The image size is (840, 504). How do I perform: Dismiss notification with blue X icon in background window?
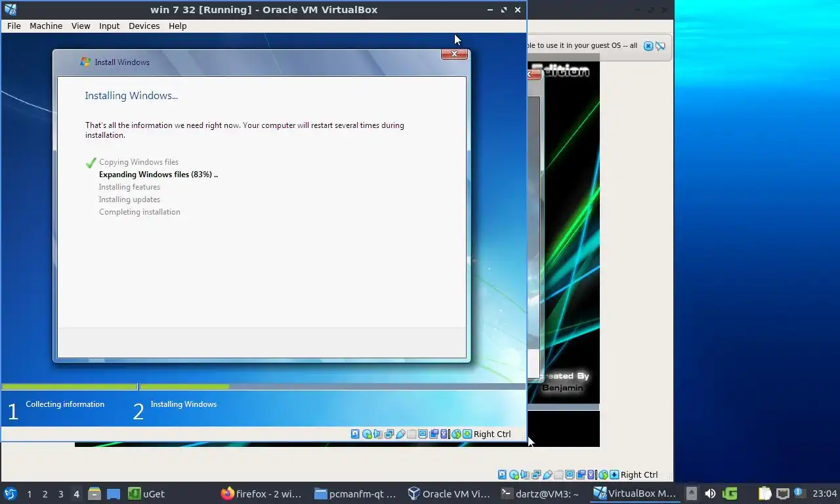[x=648, y=46]
